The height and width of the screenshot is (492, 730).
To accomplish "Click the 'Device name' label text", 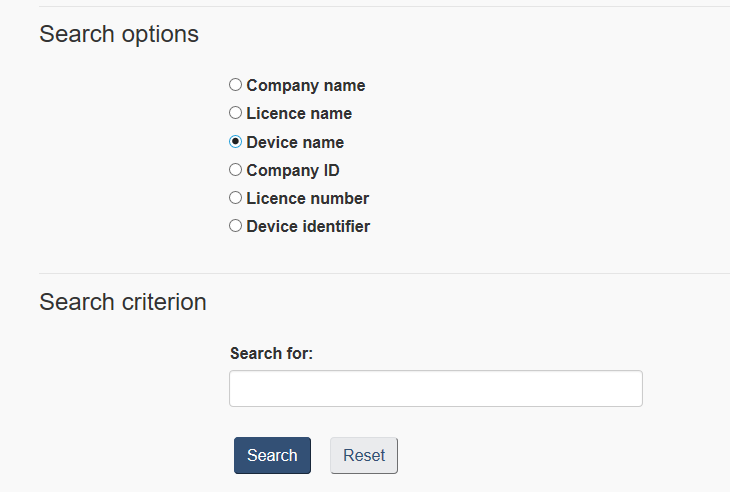I will 295,142.
